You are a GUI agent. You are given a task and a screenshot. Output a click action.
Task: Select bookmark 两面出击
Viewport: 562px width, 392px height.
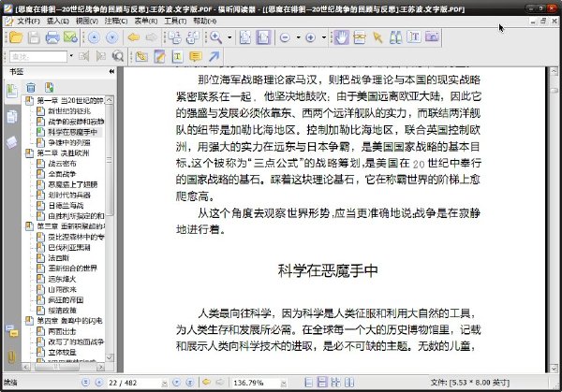click(63, 331)
